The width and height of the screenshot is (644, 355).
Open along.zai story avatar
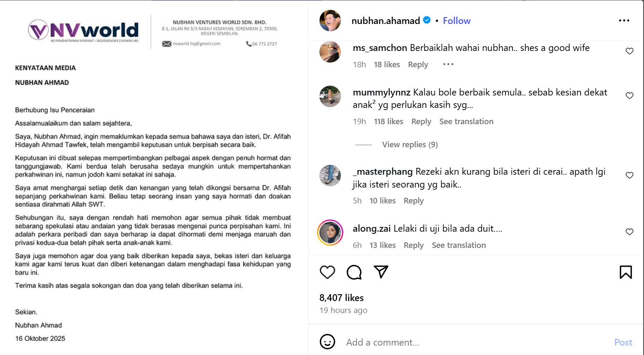pos(330,233)
